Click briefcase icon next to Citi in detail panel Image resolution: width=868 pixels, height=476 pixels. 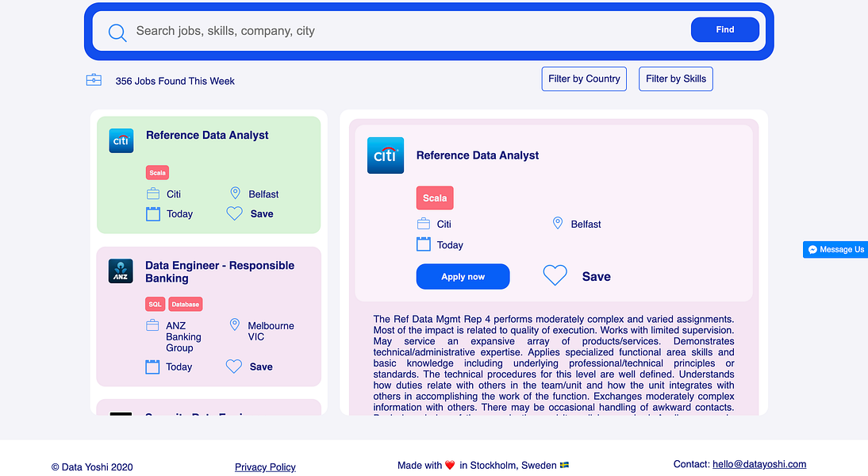coord(424,224)
